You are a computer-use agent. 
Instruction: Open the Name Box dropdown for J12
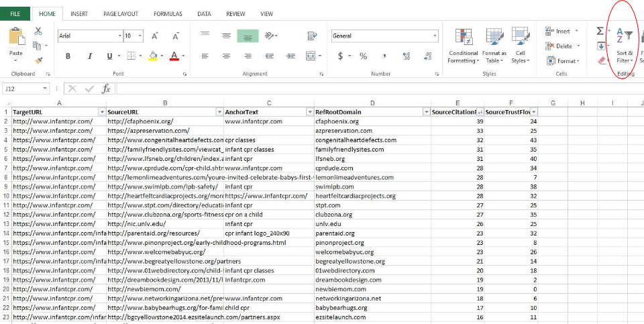pyautogui.click(x=45, y=89)
